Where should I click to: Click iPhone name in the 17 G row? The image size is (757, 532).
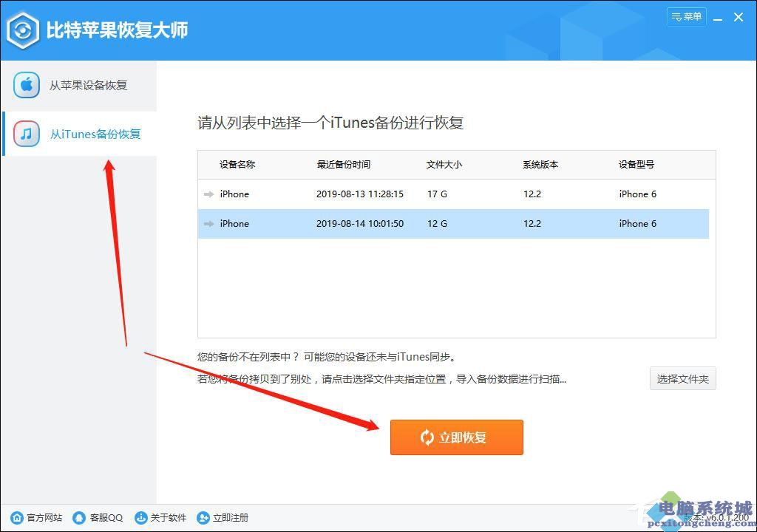tap(234, 194)
